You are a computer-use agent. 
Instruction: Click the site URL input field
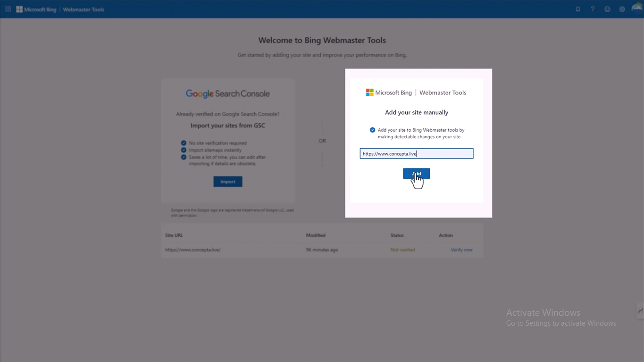[416, 153]
